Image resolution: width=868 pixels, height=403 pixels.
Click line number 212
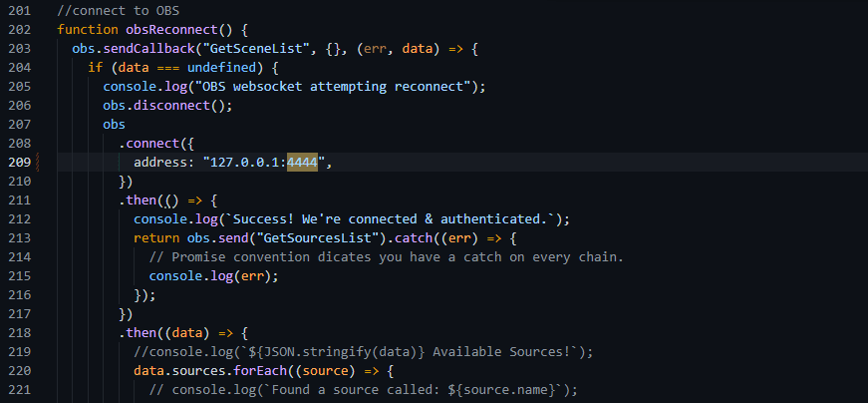tap(21, 219)
